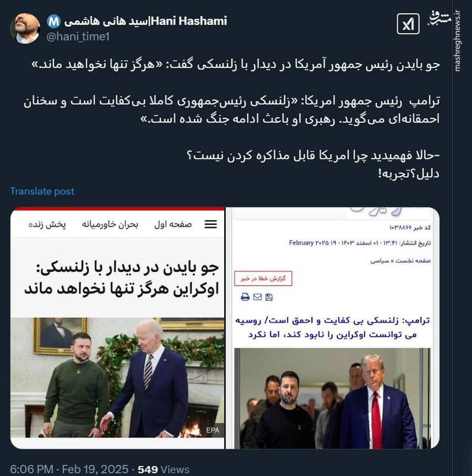Click the Translate post link
Image resolution: width=472 pixels, height=476 pixels.
click(42, 191)
